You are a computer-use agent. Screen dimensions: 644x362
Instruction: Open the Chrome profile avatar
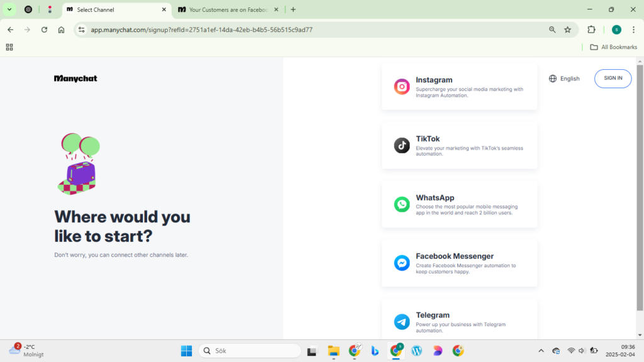point(616,30)
